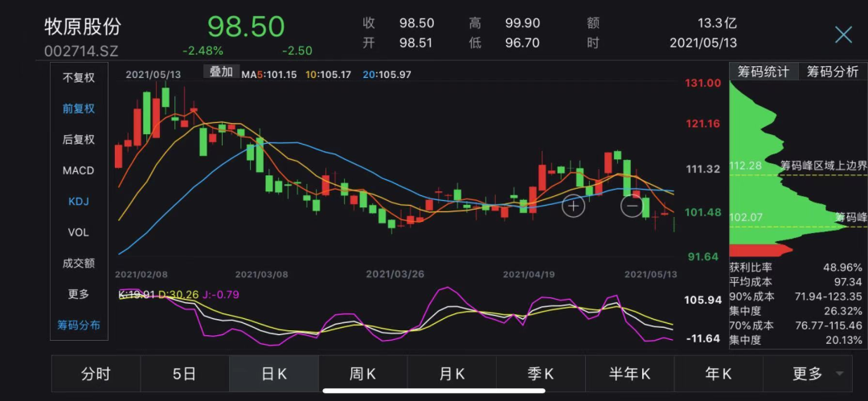Tap the turnover amount 13.3亿
The width and height of the screenshot is (868, 401).
(x=718, y=23)
